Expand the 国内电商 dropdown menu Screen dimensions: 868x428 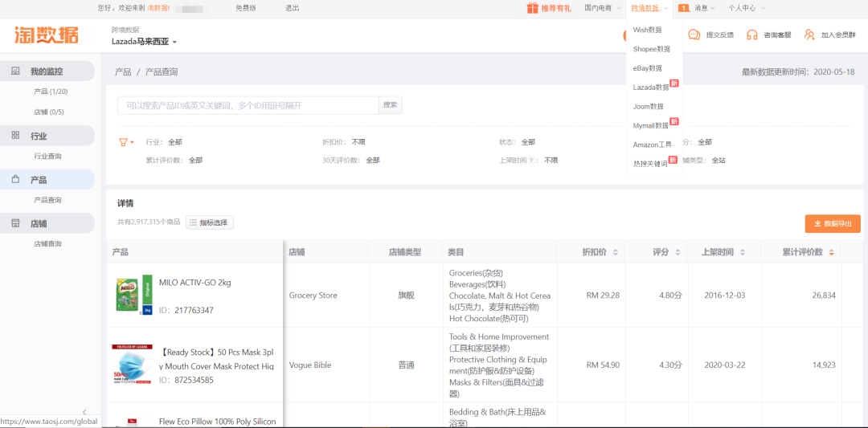point(602,8)
